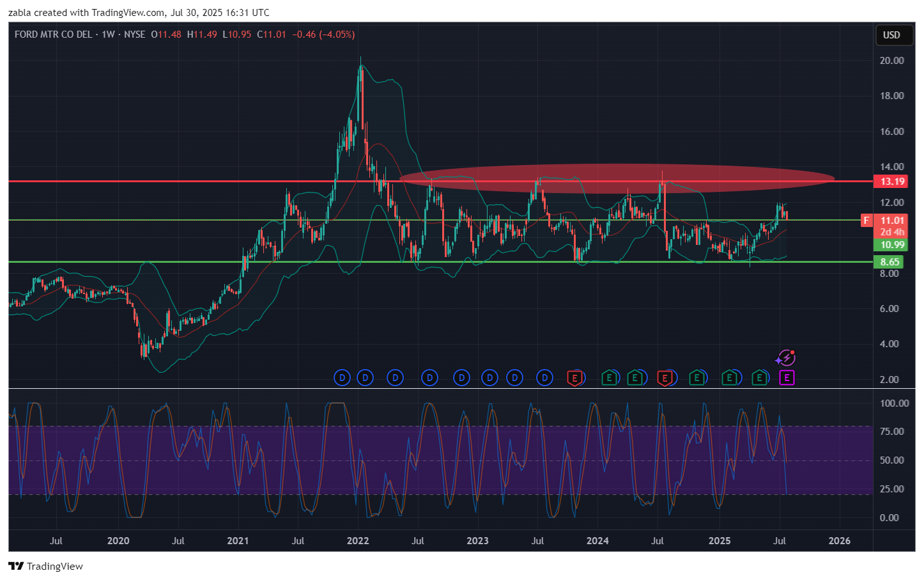Open the dividend marker near August 2022

pos(429,378)
